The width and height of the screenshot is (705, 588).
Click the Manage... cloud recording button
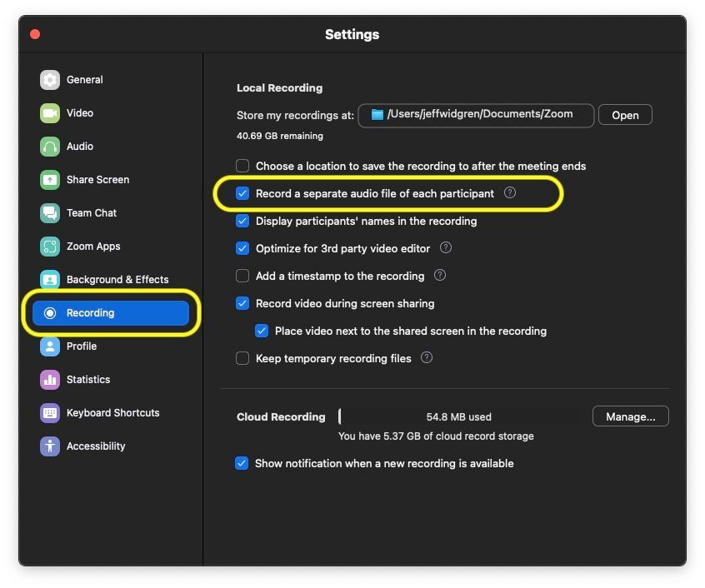pyautogui.click(x=630, y=416)
